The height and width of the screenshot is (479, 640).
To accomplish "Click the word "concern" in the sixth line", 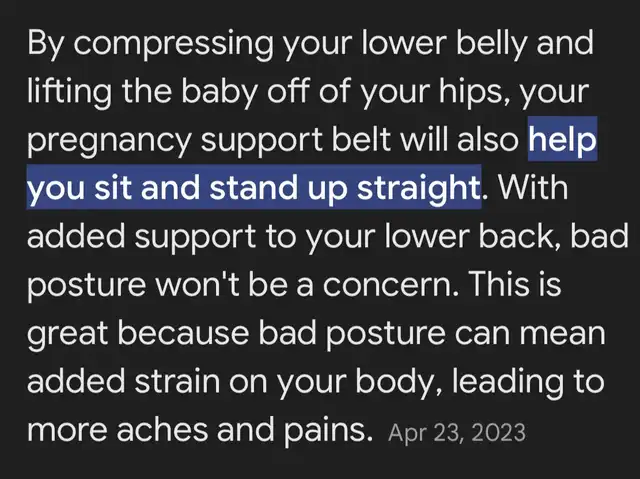I will (387, 284).
